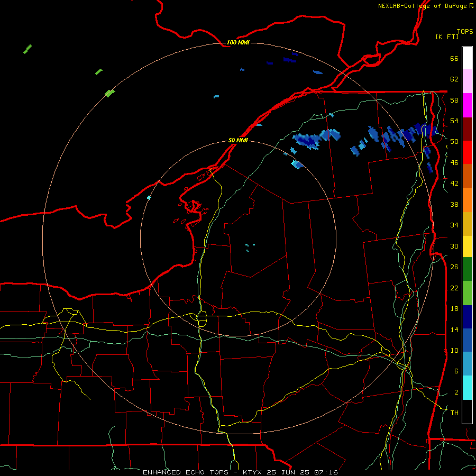Click the "TH" threshold legend label

pos(454,413)
